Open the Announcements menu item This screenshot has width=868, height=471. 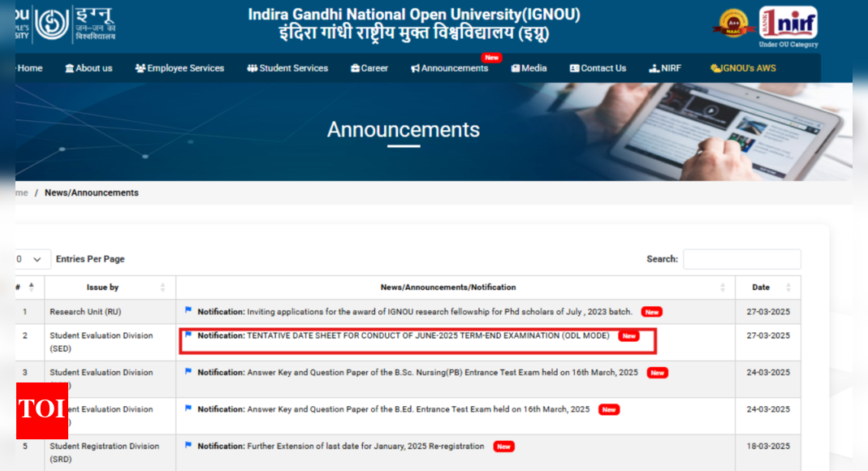click(x=450, y=68)
